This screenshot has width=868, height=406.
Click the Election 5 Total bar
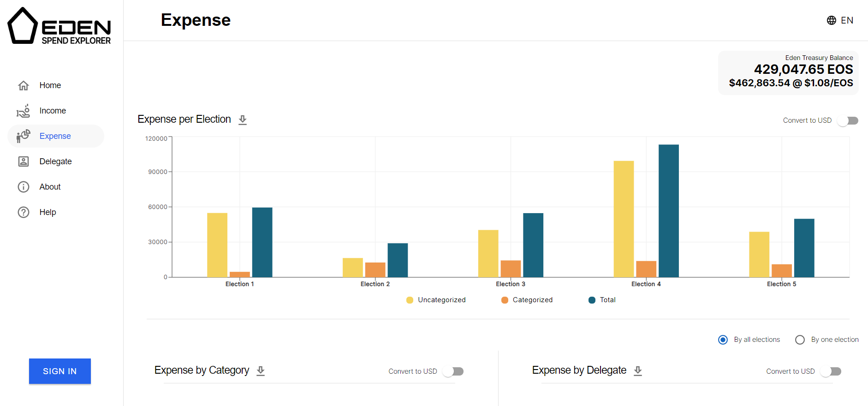point(804,248)
